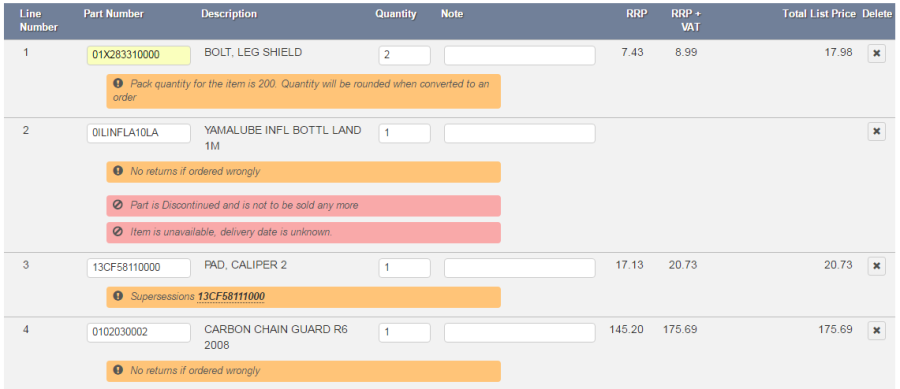This screenshot has height=389, width=900.
Task: Delete line 2 YAMALUBE item
Action: click(x=876, y=131)
